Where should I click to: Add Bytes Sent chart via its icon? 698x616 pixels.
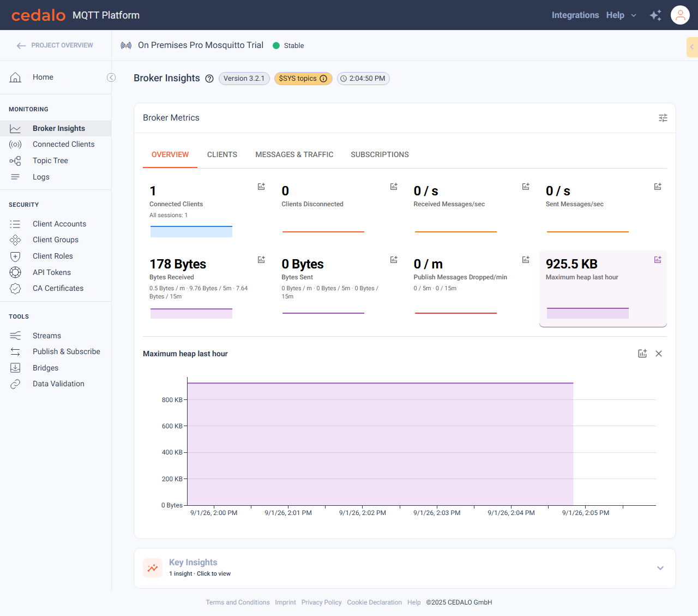coord(394,260)
